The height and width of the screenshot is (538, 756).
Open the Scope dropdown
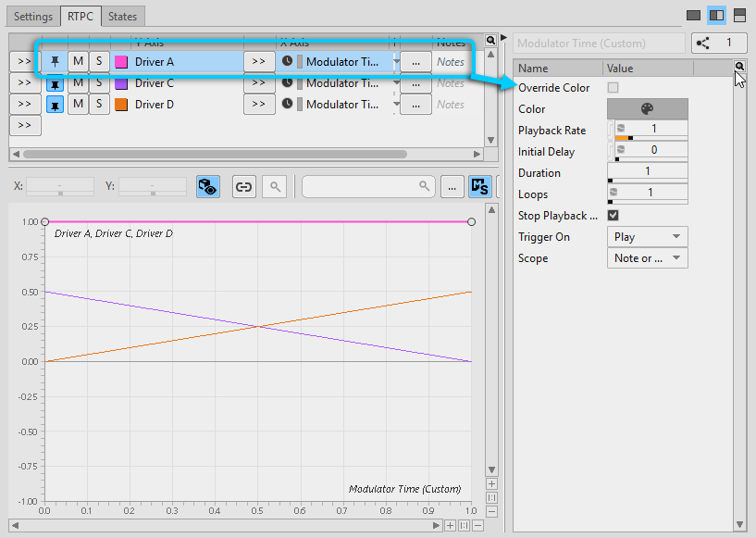(647, 258)
